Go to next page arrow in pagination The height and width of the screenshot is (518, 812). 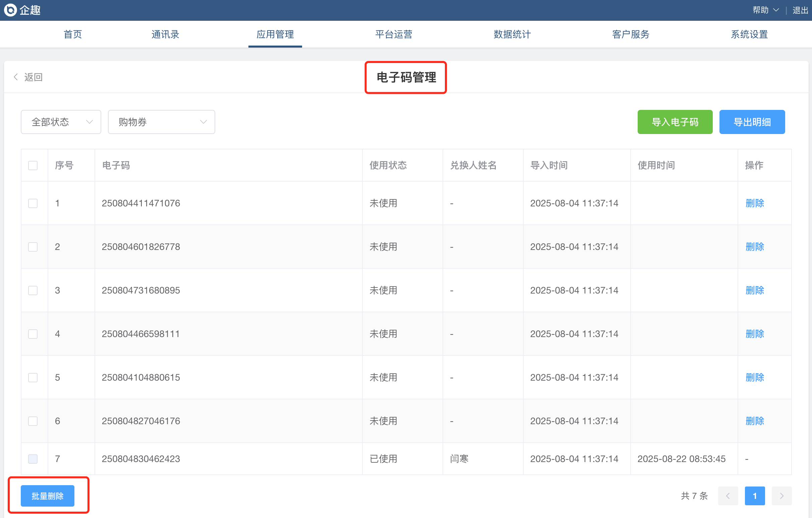tap(781, 496)
